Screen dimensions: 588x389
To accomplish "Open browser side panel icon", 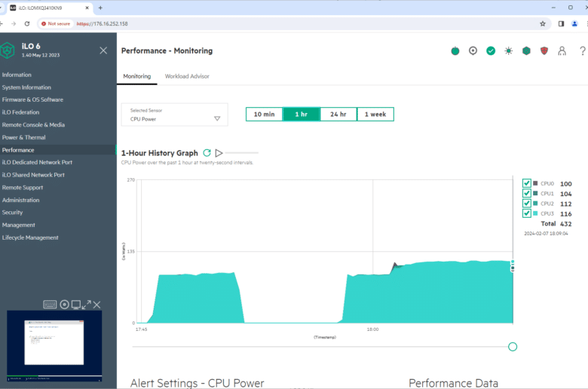I will 561,23.
